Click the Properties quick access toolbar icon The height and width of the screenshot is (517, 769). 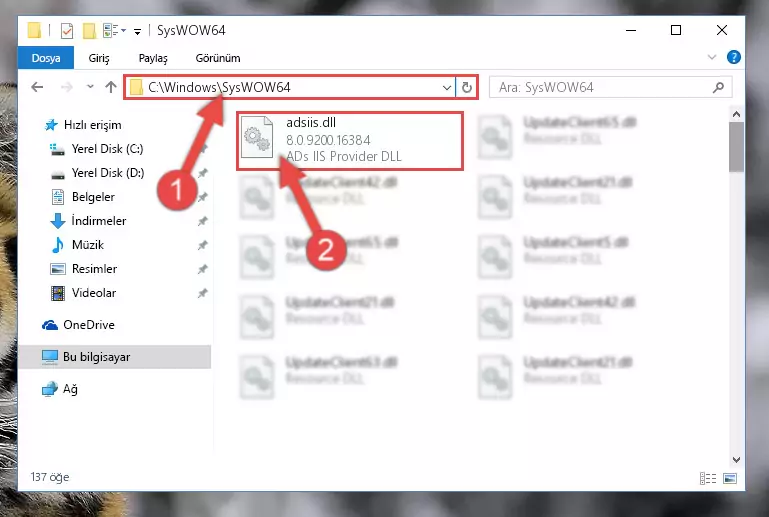click(67, 30)
